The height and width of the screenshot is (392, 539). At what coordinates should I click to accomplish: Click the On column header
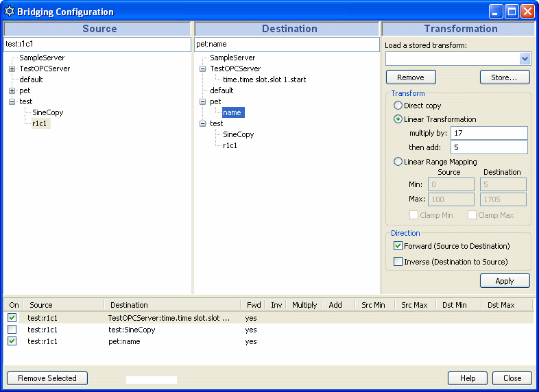click(14, 305)
